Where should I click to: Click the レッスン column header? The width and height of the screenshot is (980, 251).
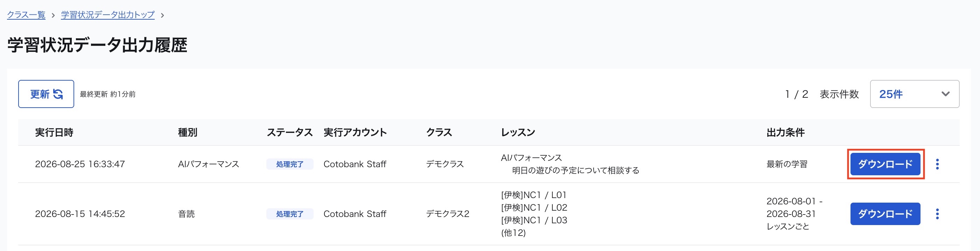[518, 133]
